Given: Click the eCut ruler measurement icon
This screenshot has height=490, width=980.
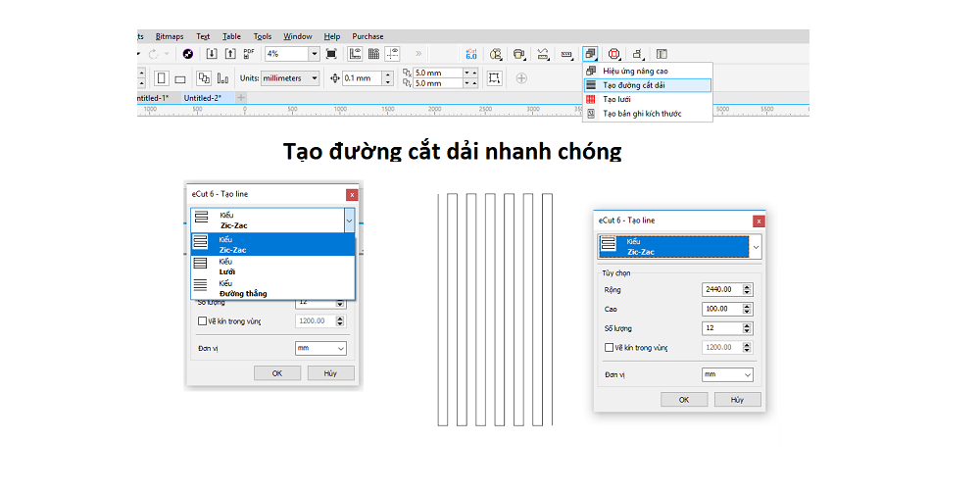Looking at the screenshot, I should pyautogui.click(x=566, y=54).
